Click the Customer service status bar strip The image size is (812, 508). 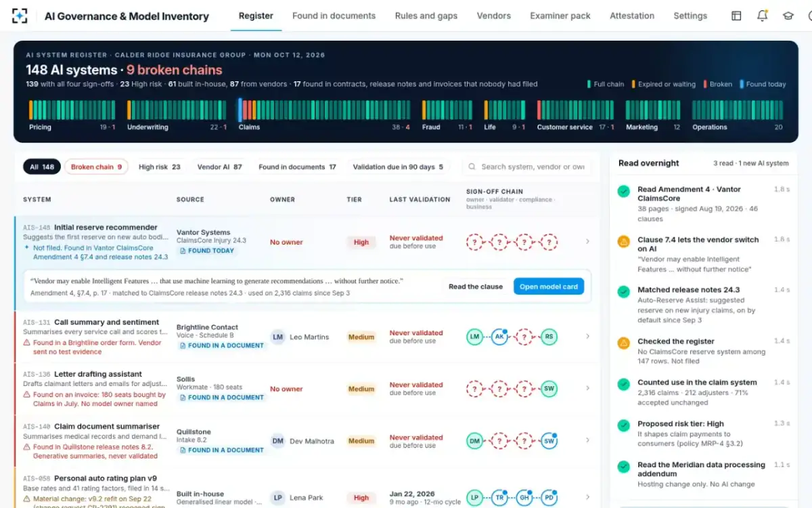point(575,110)
